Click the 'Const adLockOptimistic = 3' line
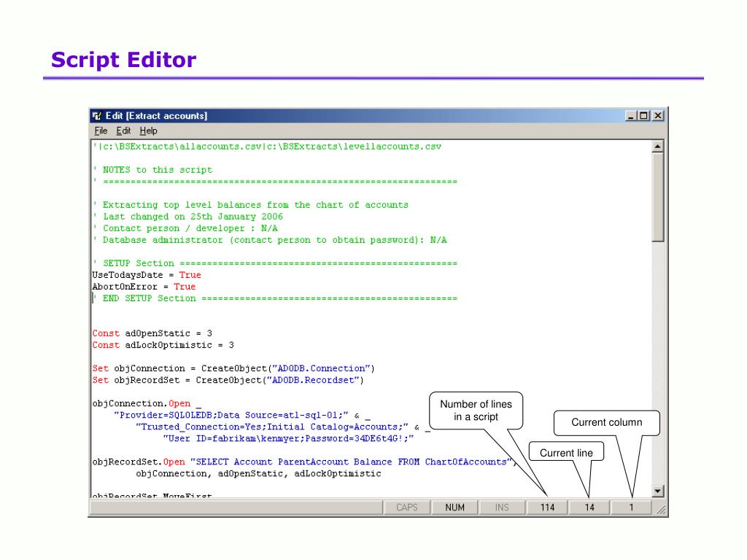Image resolution: width=747 pixels, height=560 pixels. point(163,345)
